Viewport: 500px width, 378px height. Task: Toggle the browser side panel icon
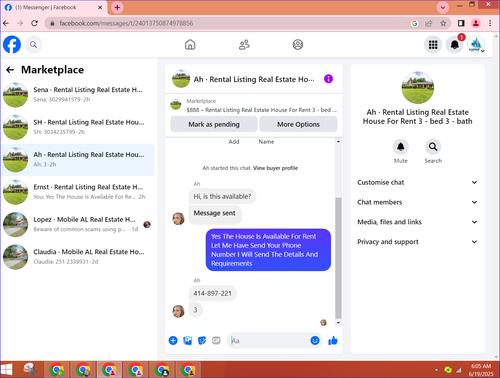point(461,23)
